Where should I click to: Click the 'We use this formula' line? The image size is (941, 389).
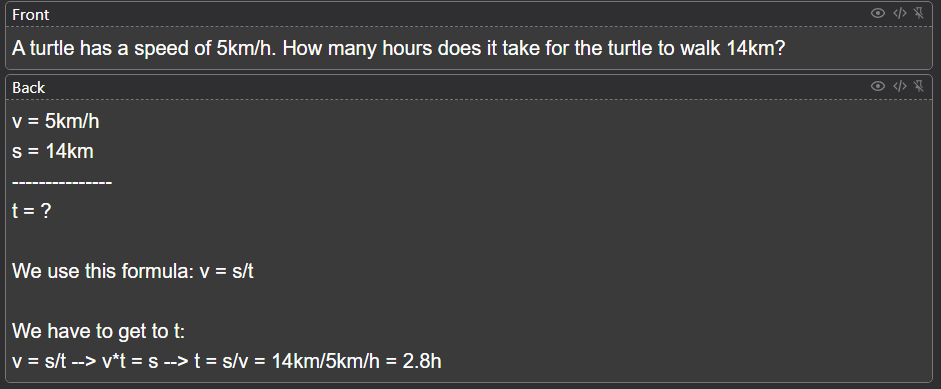tap(133, 271)
